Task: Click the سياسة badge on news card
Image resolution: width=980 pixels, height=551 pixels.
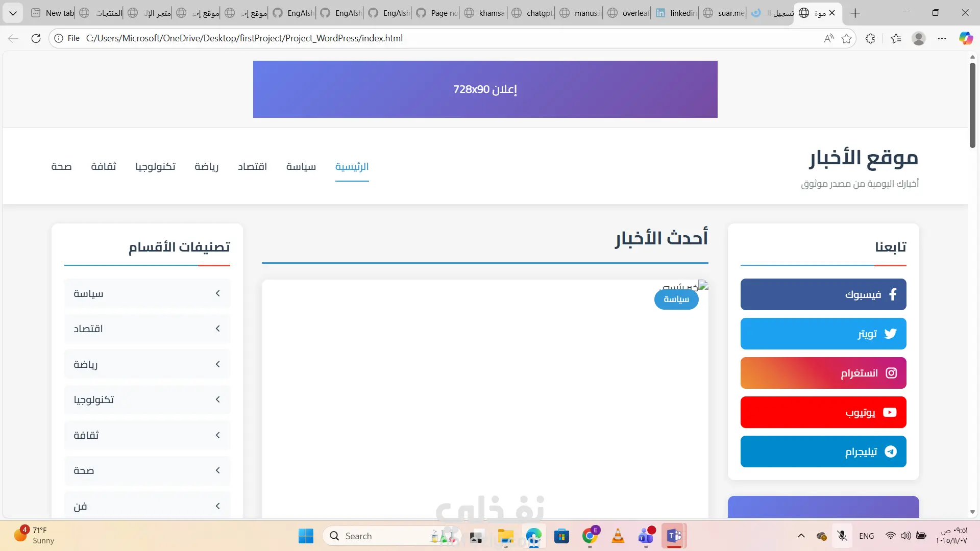Action: point(676,299)
